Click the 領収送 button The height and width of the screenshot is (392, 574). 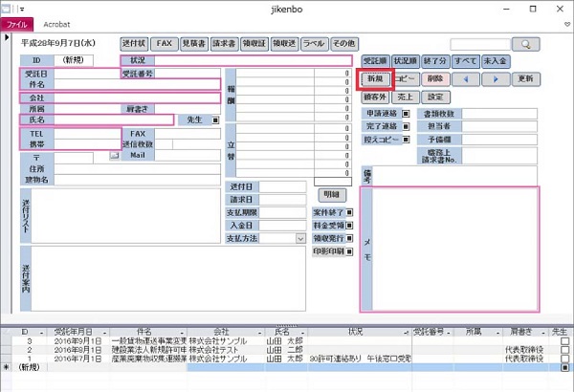coord(284,44)
